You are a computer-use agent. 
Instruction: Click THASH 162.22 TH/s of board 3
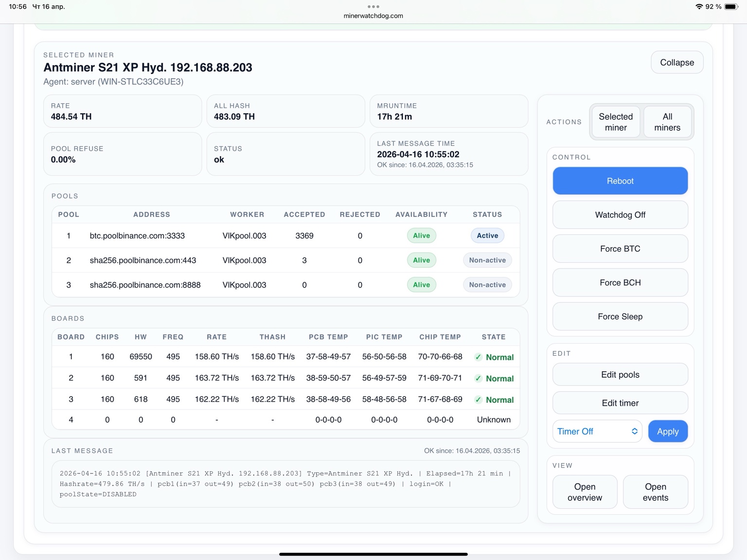[272, 399]
